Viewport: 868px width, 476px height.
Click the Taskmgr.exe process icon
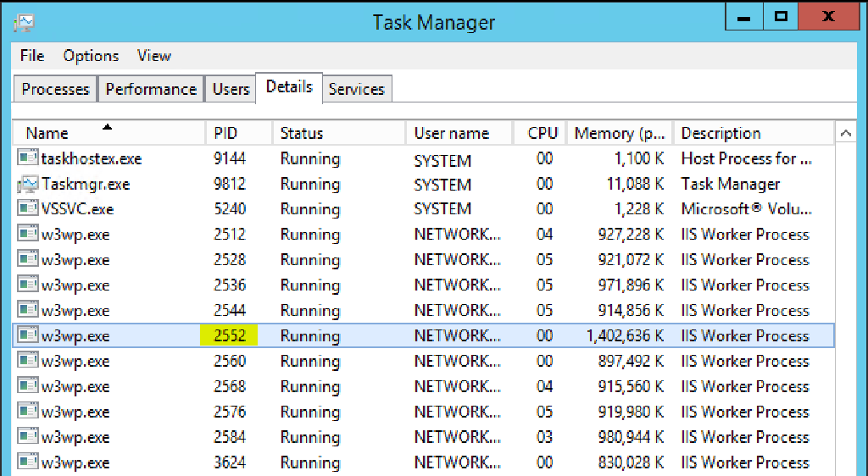coord(27,184)
